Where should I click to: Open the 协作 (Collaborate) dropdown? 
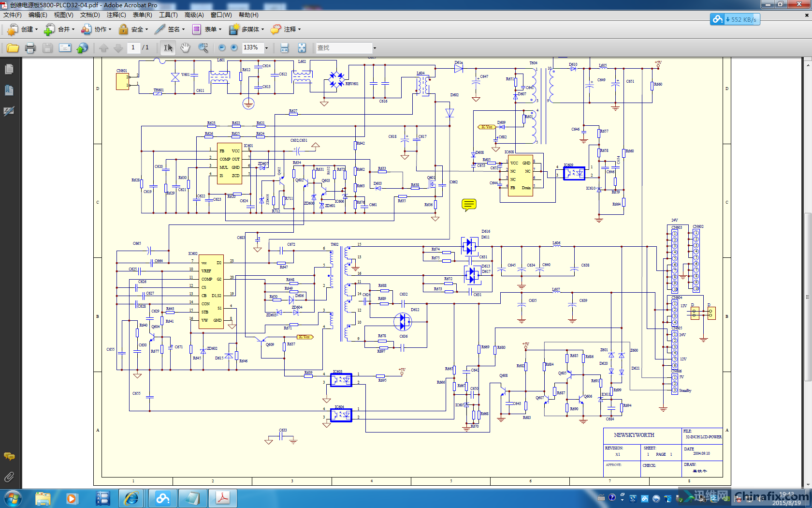96,30
